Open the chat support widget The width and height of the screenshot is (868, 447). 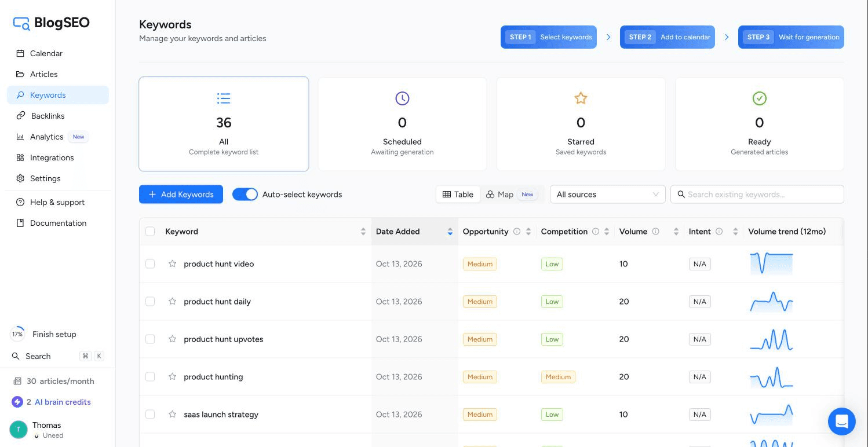842,421
